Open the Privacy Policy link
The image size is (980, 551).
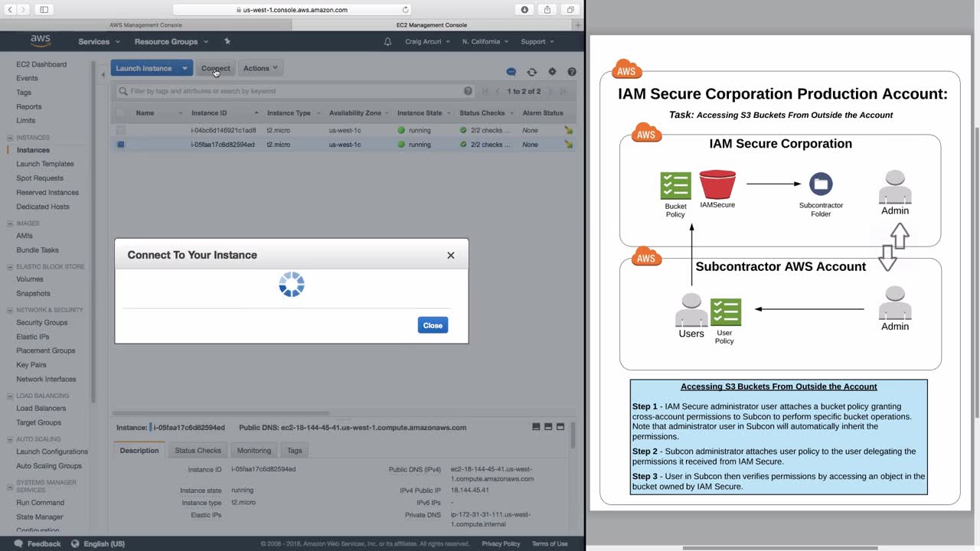[x=501, y=544]
